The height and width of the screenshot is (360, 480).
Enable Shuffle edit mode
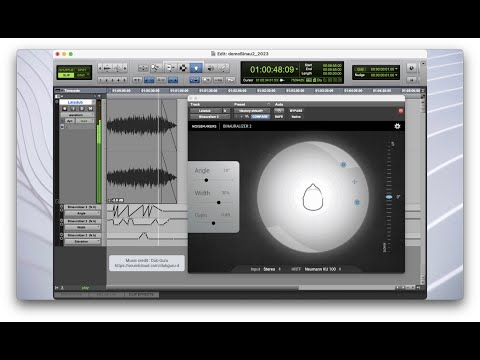click(66, 70)
